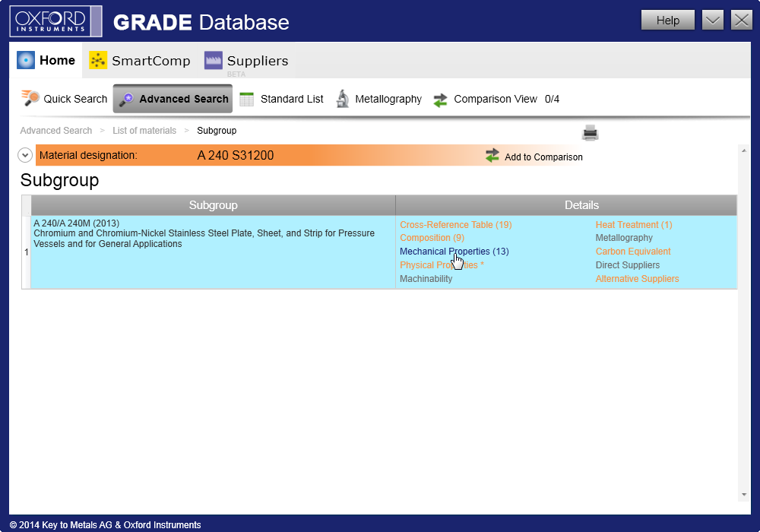The image size is (760, 532).
Task: View Mechanical Properties (13)
Action: click(x=454, y=251)
